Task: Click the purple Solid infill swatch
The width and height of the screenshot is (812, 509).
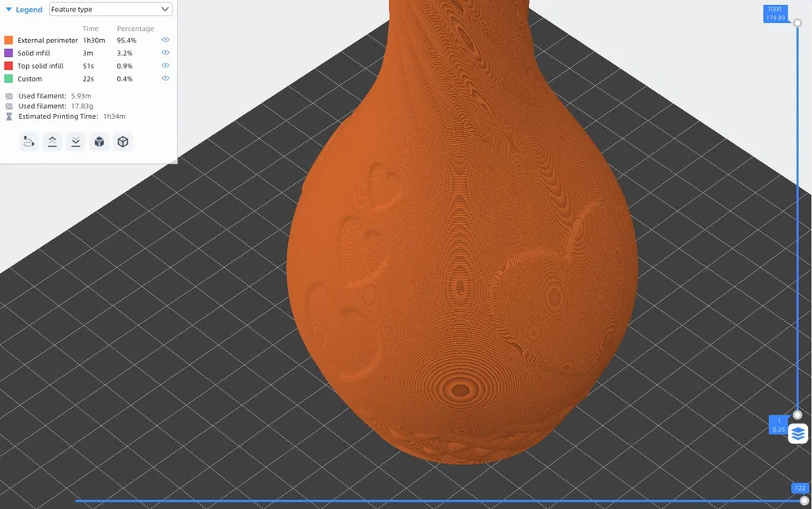Action: point(8,53)
